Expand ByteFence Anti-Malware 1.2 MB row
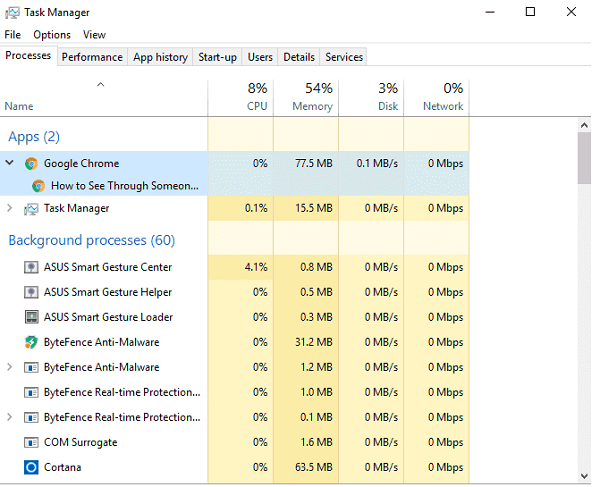The image size is (600, 487). [10, 367]
